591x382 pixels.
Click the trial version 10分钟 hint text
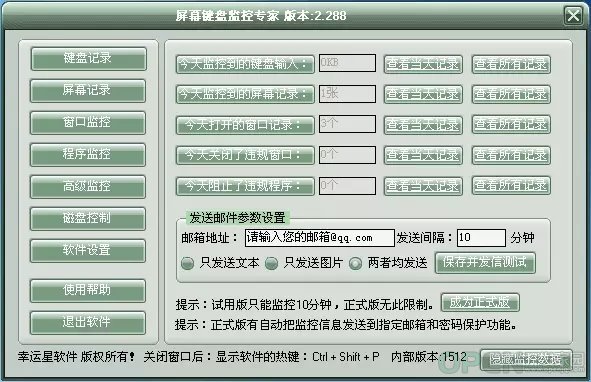(x=305, y=304)
